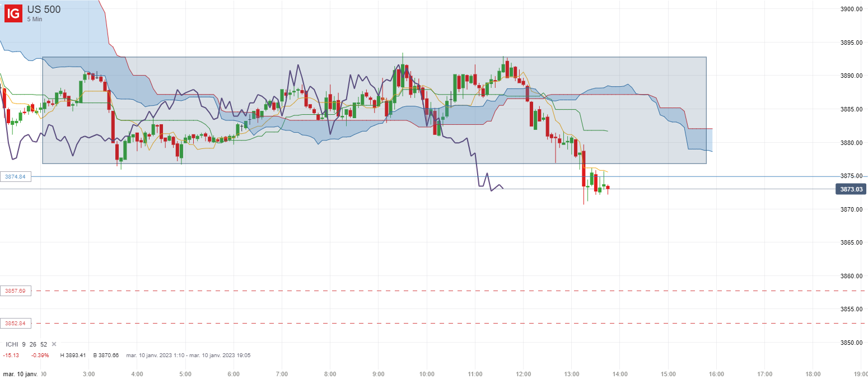Open ICHI parameters 9 26 52
The width and height of the screenshot is (868, 379).
35,344
